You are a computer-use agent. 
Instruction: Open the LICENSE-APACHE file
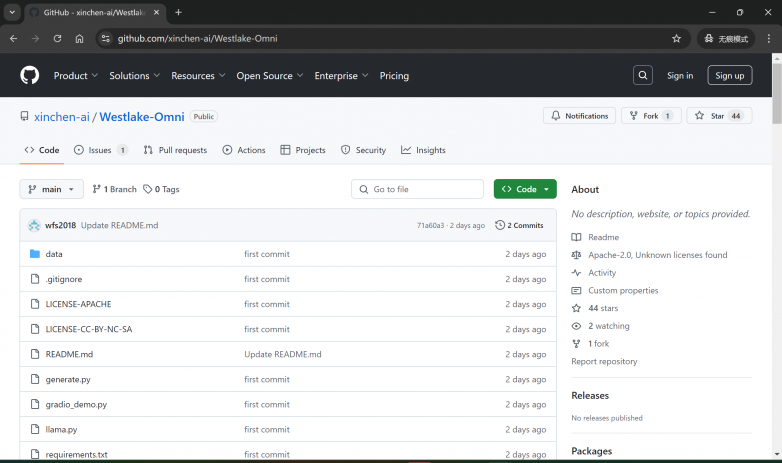78,304
